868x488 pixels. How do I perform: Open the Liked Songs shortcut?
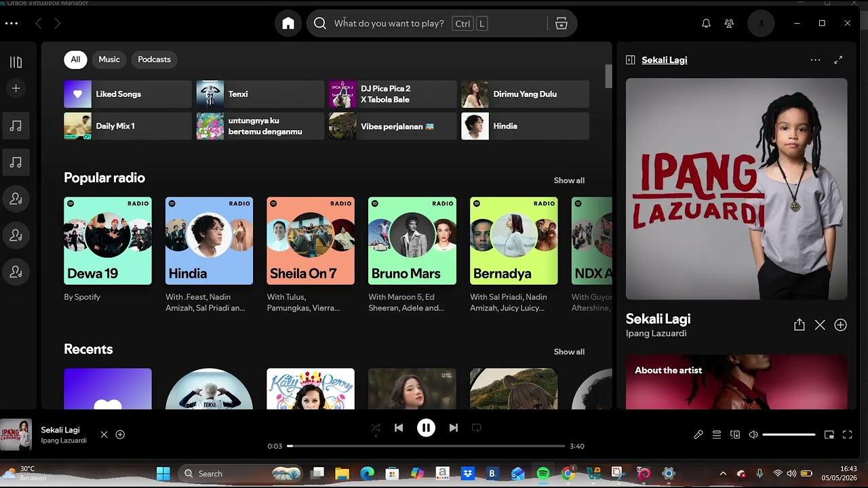(128, 94)
